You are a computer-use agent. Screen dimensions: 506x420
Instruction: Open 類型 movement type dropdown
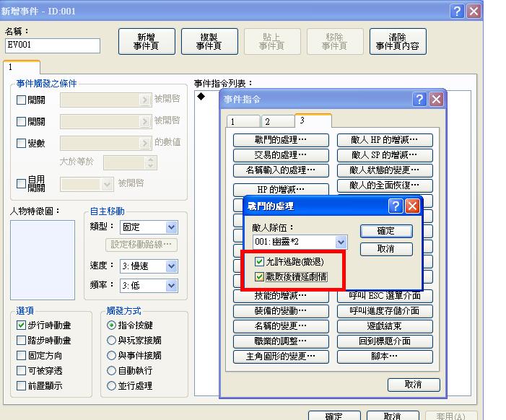coord(172,227)
